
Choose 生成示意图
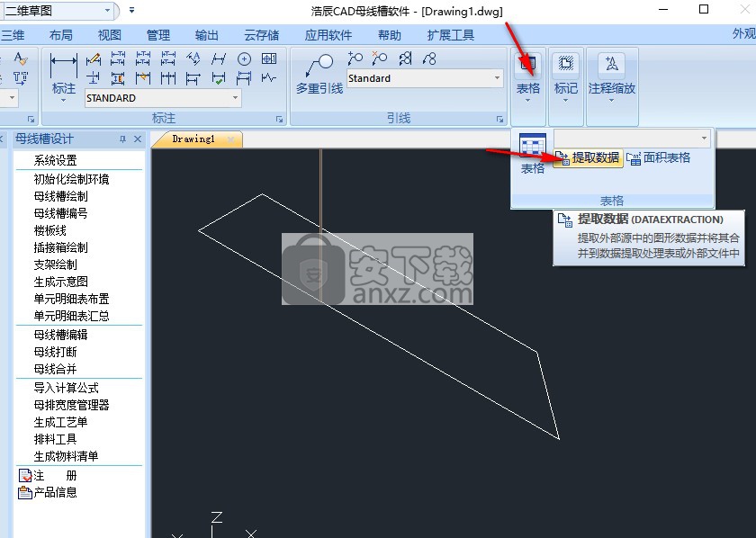click(x=61, y=282)
